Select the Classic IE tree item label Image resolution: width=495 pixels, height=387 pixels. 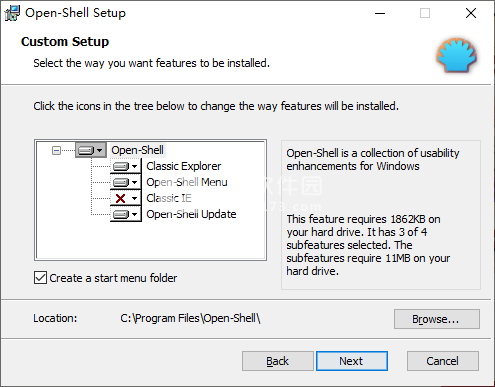169,198
